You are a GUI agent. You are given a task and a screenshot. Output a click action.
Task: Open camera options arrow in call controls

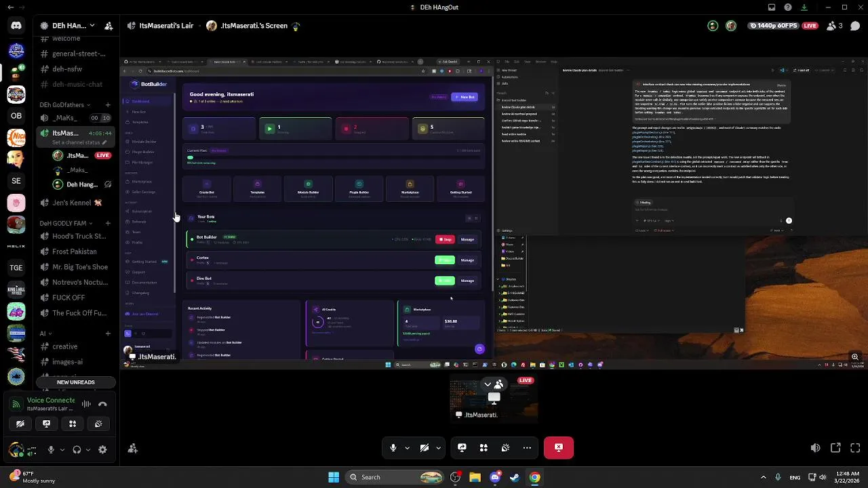(x=438, y=447)
